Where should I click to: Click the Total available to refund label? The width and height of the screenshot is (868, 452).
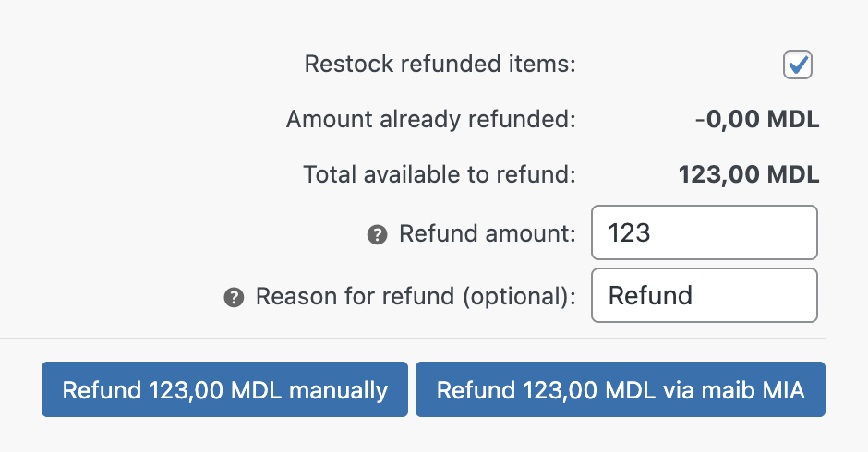439,174
